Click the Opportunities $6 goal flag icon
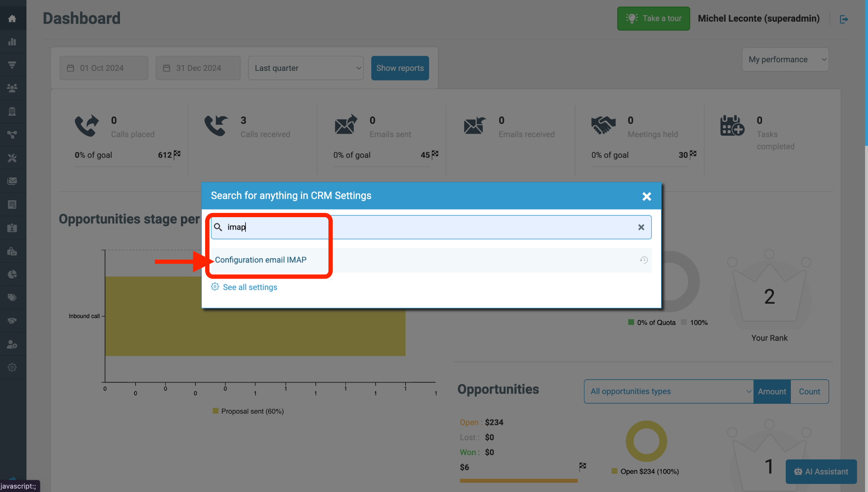 coord(583,467)
